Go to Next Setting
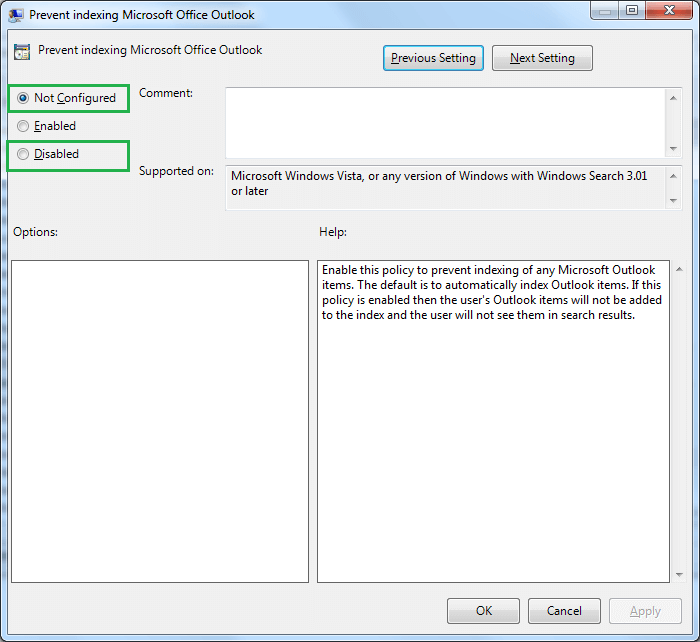Screen dimensions: 700x642 542,58
